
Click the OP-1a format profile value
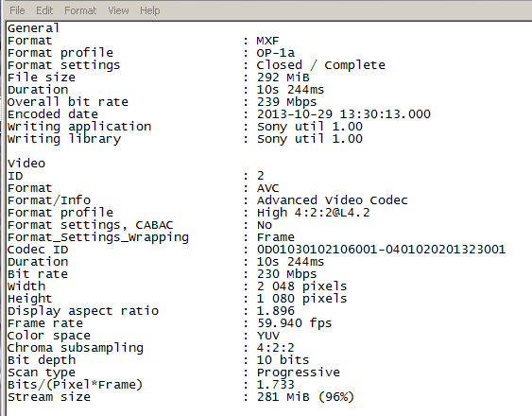[276, 53]
